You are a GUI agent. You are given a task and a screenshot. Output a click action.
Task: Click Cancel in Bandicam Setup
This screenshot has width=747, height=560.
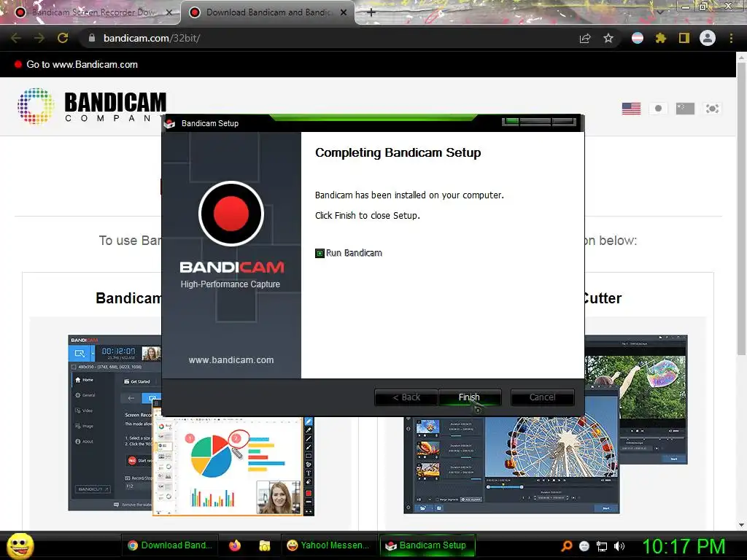tap(542, 397)
